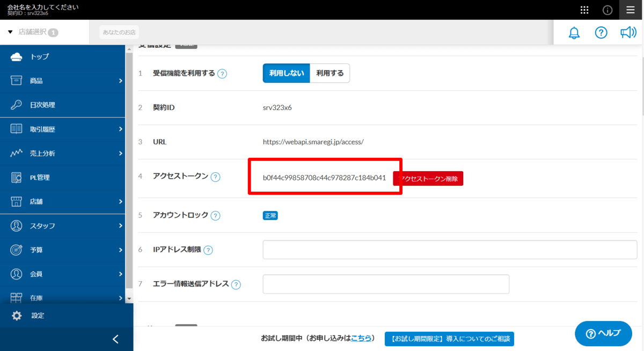The width and height of the screenshot is (644, 351).
Task: Collapse the sidebar with the left chevron
Action: 115,339
